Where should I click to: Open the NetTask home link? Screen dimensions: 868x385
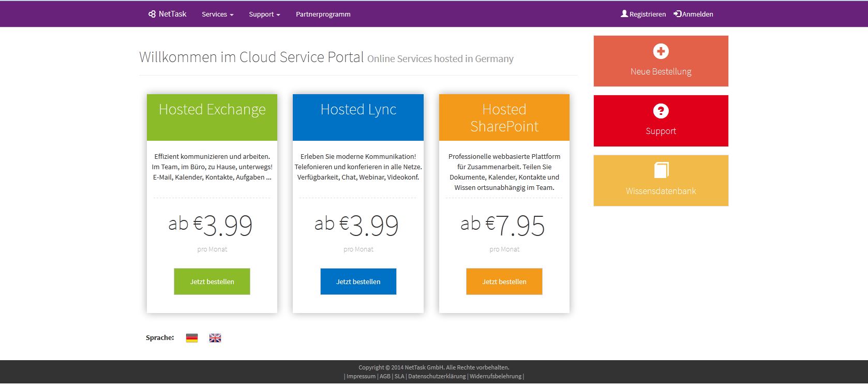(x=168, y=14)
